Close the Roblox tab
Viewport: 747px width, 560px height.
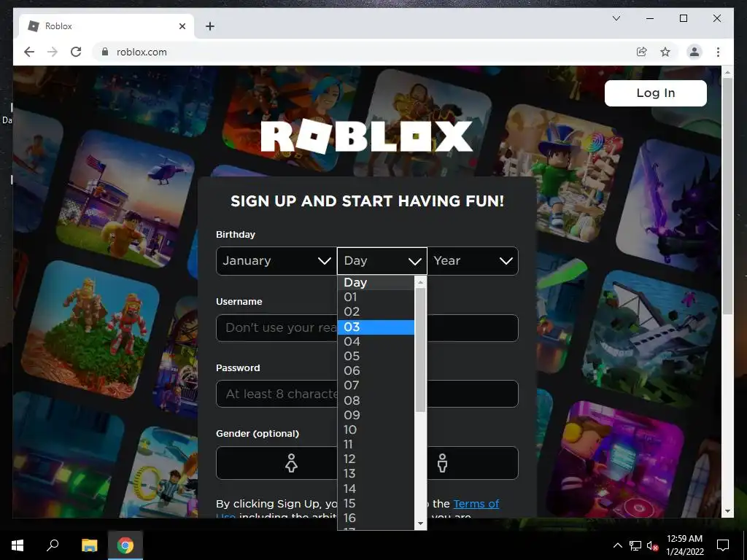182,26
